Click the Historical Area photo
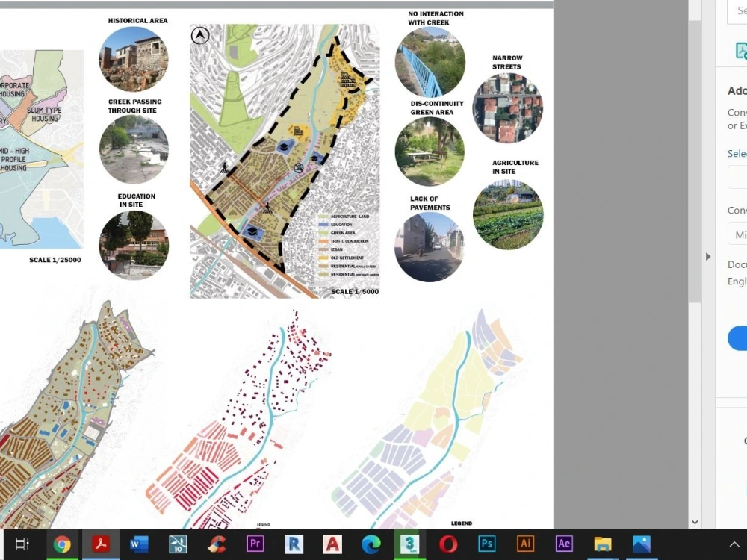The height and width of the screenshot is (560, 747). coord(134,59)
